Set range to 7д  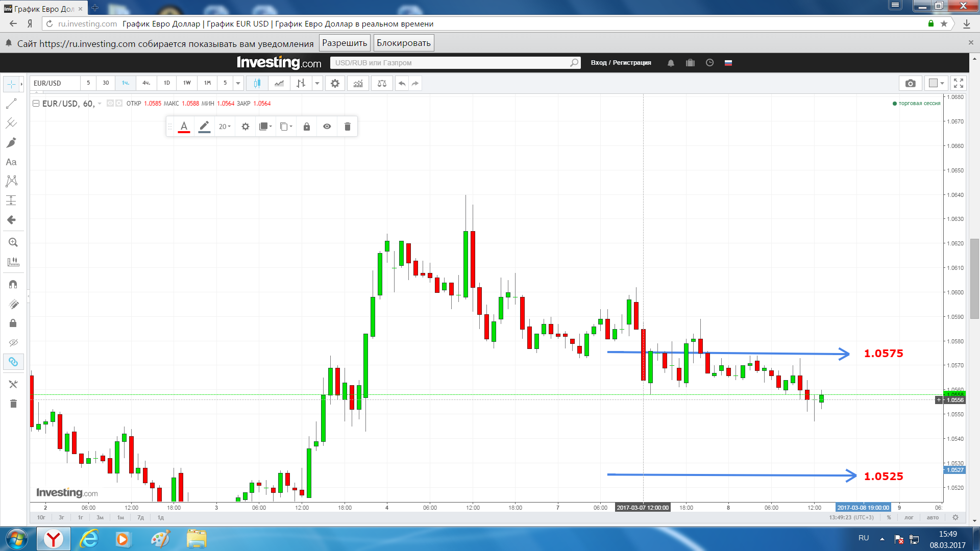pyautogui.click(x=141, y=517)
